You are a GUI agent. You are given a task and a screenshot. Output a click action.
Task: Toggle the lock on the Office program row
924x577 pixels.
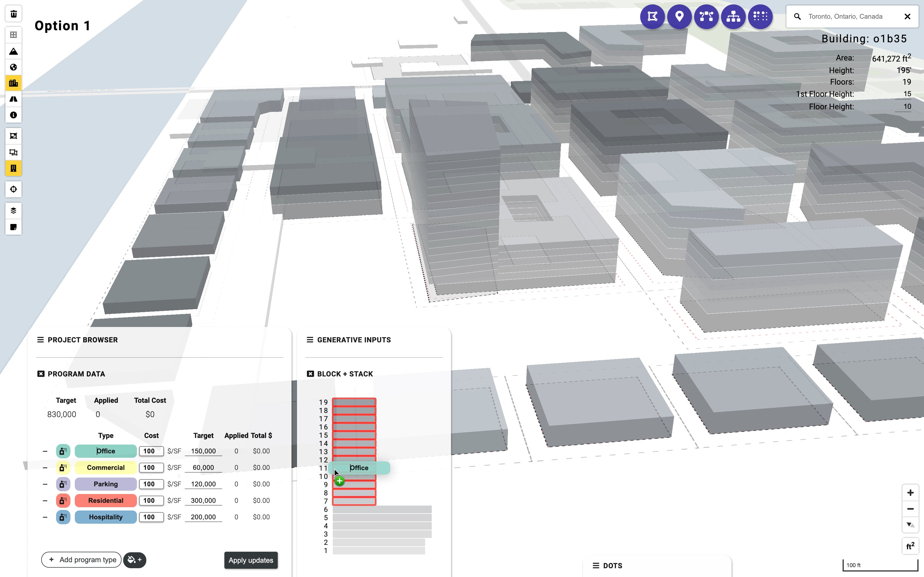tap(63, 451)
